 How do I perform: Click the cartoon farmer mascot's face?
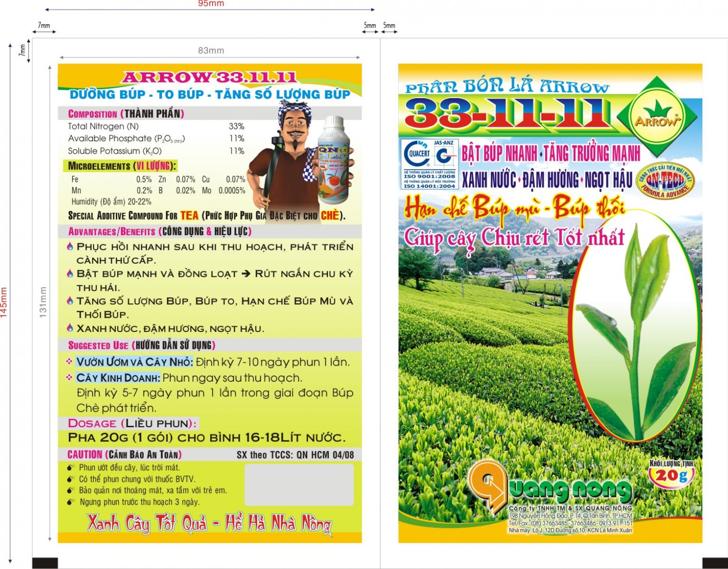[296, 128]
